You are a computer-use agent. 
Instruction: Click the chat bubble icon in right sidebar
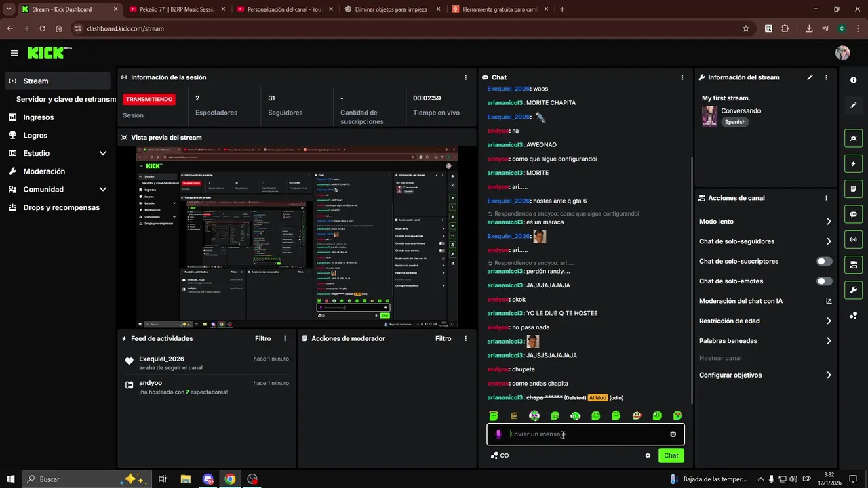(853, 214)
